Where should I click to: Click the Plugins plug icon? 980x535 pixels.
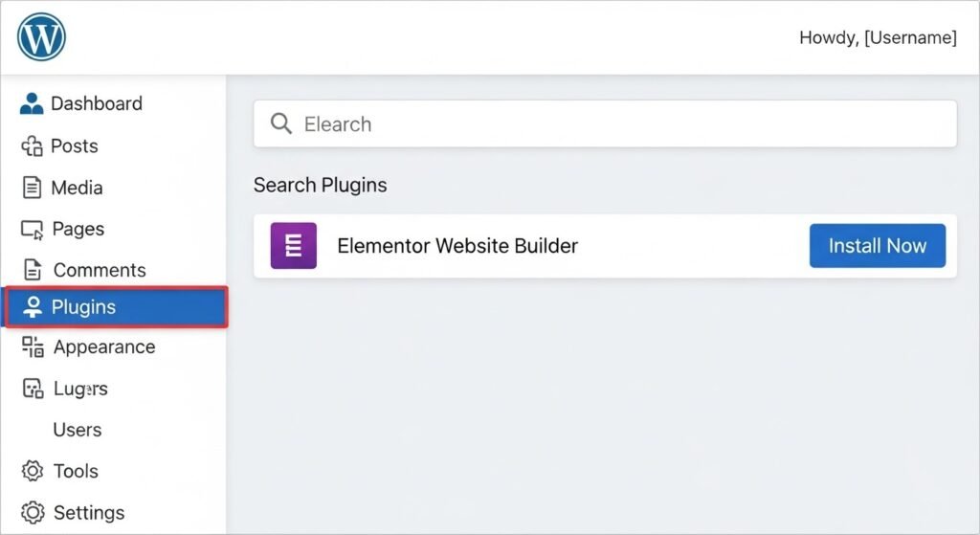tap(33, 307)
